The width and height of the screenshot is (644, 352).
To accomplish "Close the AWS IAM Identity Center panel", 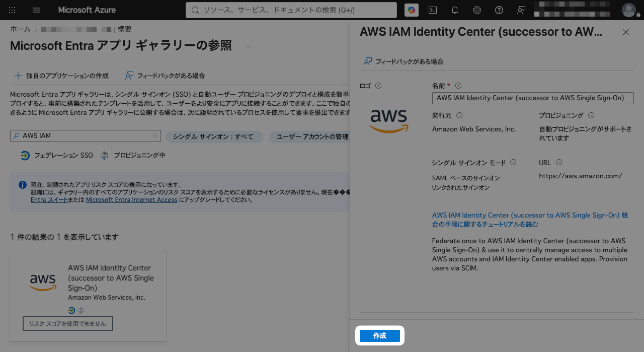I will (626, 32).
